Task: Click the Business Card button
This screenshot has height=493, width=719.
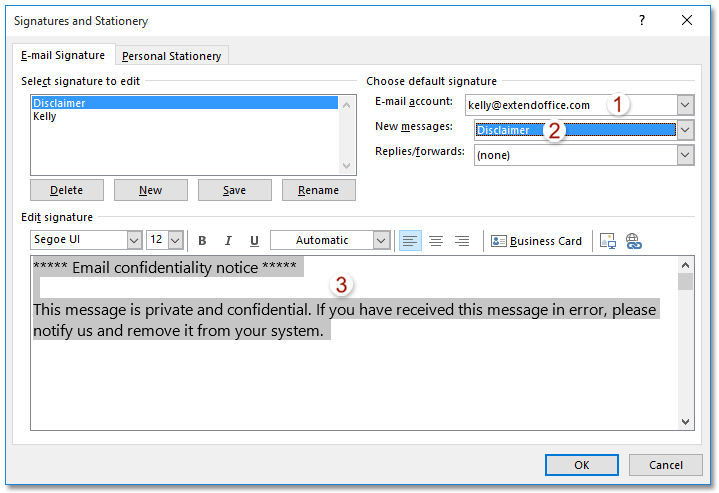Action: pos(537,241)
